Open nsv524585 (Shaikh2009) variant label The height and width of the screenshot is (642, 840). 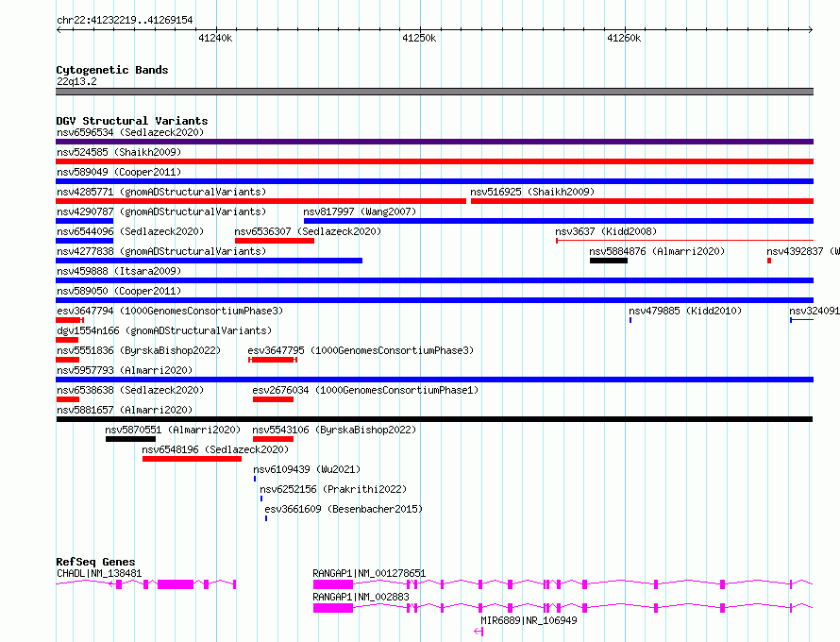point(119,152)
